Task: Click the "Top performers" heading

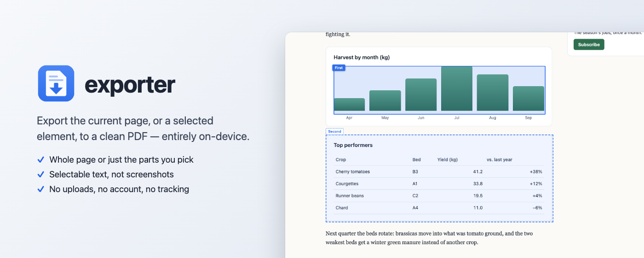Action: (x=353, y=145)
